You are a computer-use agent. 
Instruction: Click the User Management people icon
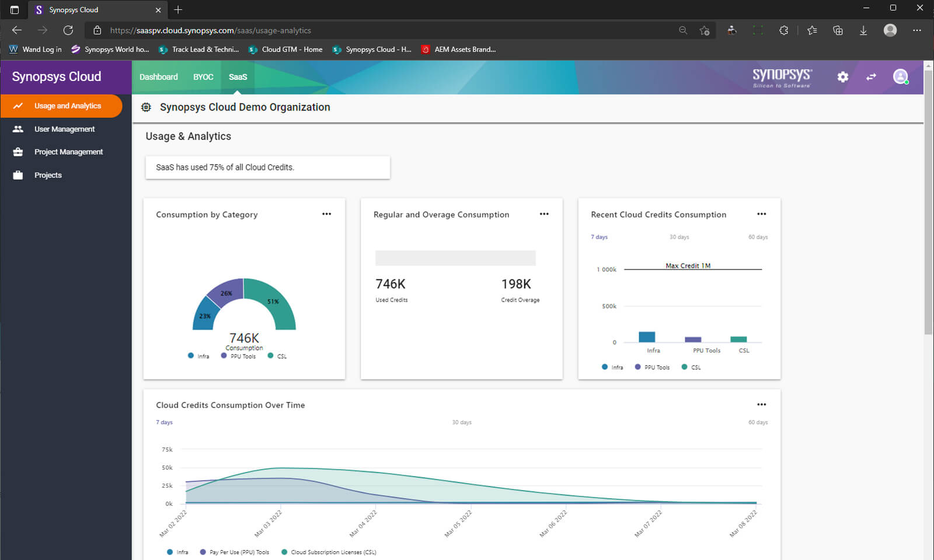click(18, 129)
